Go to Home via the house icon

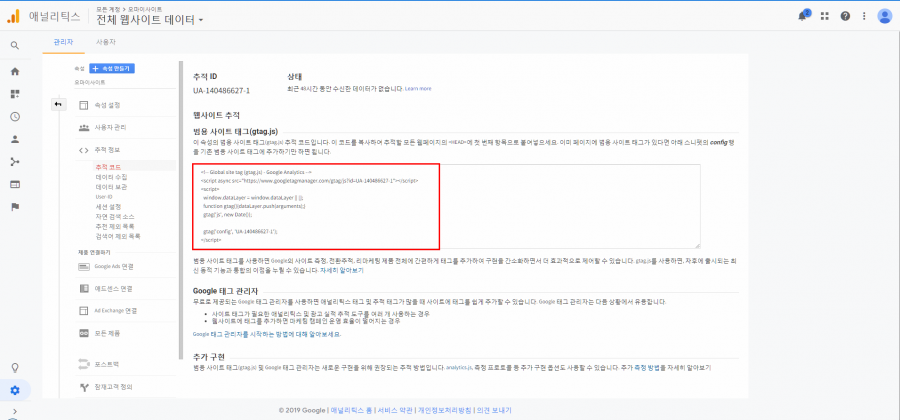point(15,72)
